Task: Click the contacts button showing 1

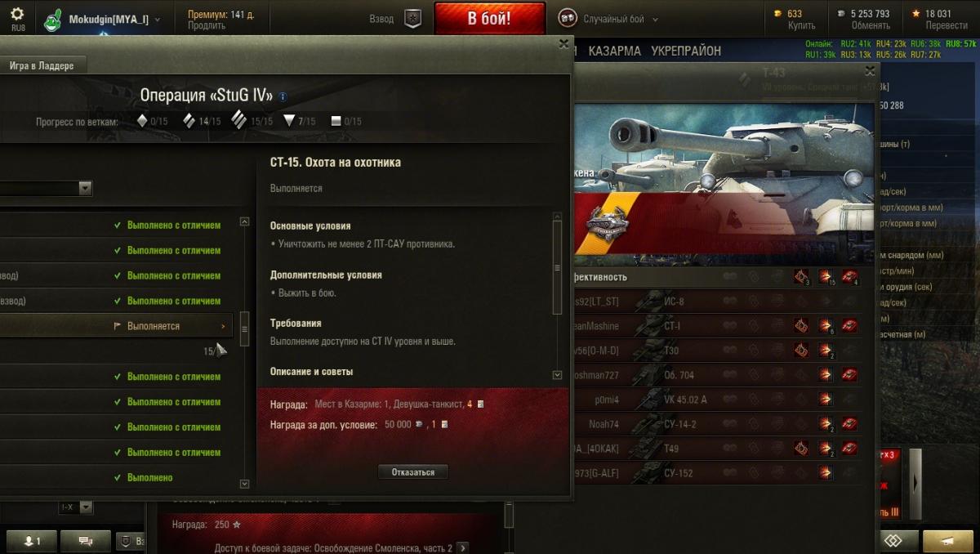Action: pos(31,541)
